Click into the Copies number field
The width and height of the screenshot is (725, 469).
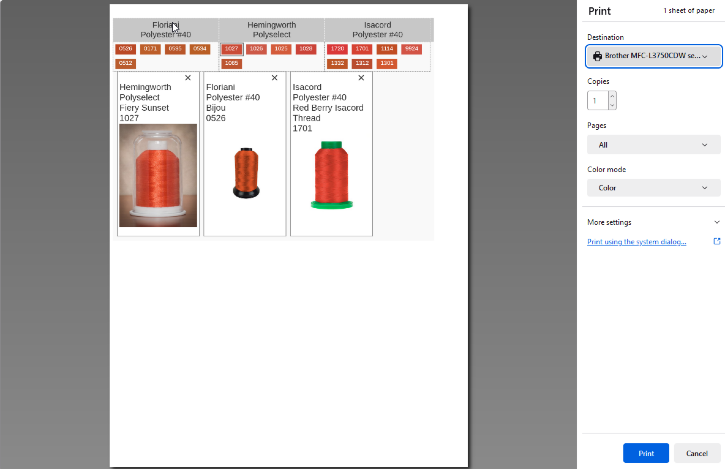[597, 101]
